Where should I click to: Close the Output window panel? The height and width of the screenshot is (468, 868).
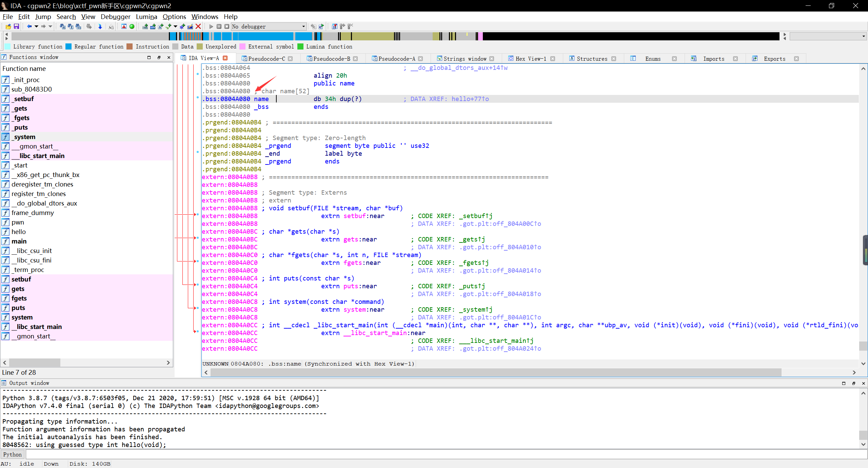coord(864,383)
